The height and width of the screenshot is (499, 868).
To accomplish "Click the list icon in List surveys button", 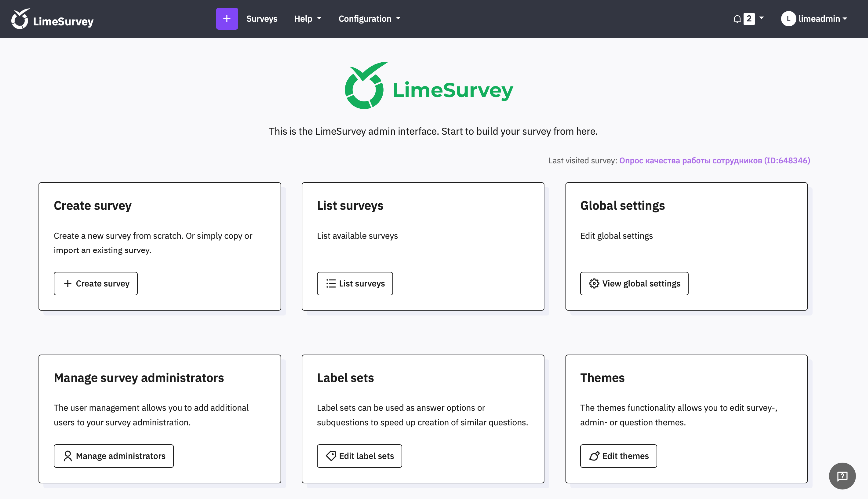I will 331,283.
